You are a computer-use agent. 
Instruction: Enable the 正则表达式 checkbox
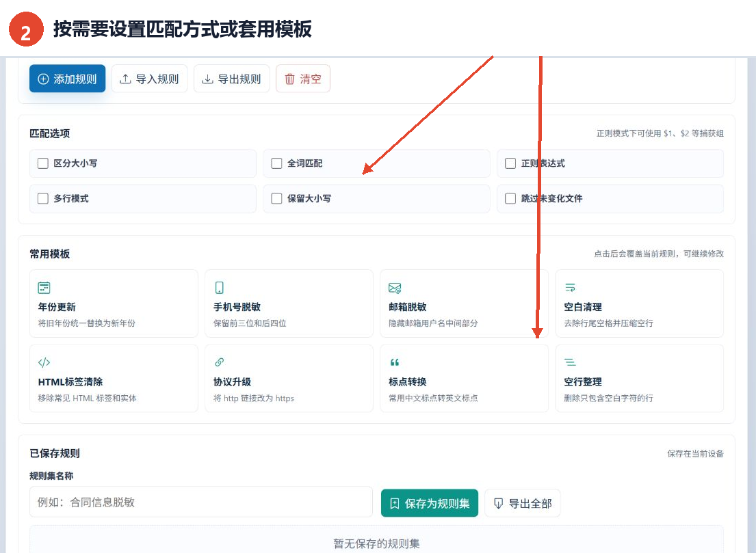[x=510, y=163]
